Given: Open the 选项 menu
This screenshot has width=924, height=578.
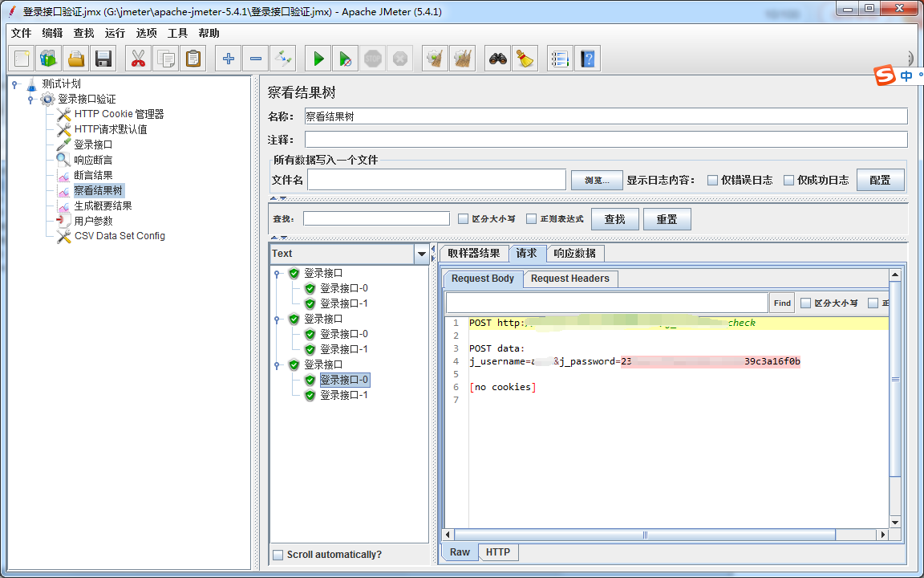Looking at the screenshot, I should coord(146,33).
